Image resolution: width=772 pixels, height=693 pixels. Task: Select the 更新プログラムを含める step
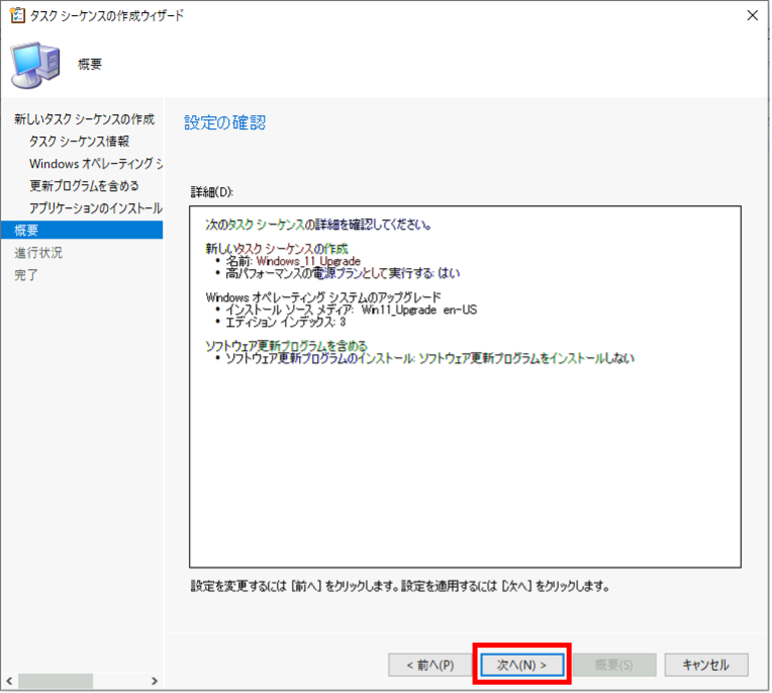84,186
